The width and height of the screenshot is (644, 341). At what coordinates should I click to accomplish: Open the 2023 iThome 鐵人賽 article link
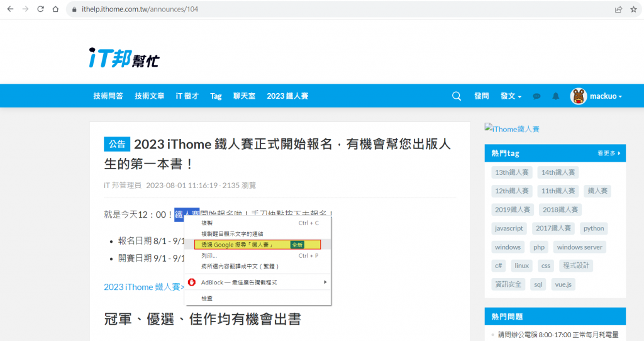pos(144,287)
